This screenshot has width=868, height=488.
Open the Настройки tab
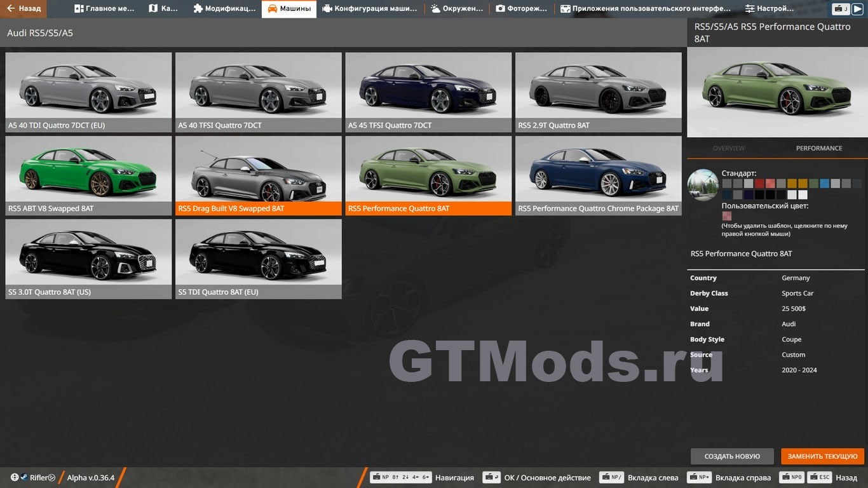click(770, 9)
